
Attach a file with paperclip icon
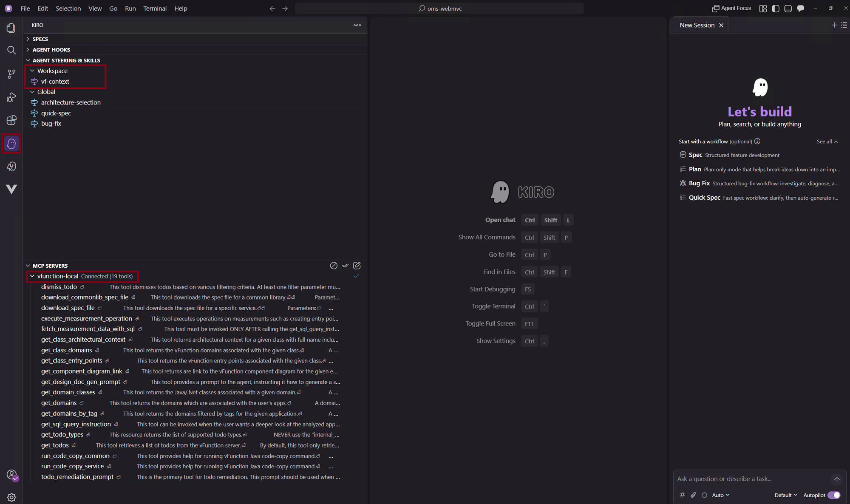(x=693, y=495)
